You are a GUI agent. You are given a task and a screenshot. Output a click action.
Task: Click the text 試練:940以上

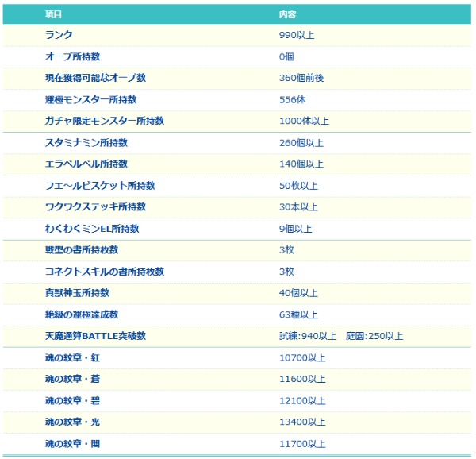coord(308,336)
